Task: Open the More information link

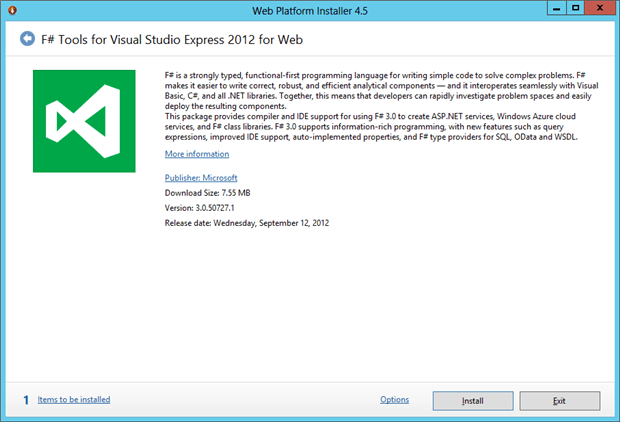Action: [x=197, y=154]
